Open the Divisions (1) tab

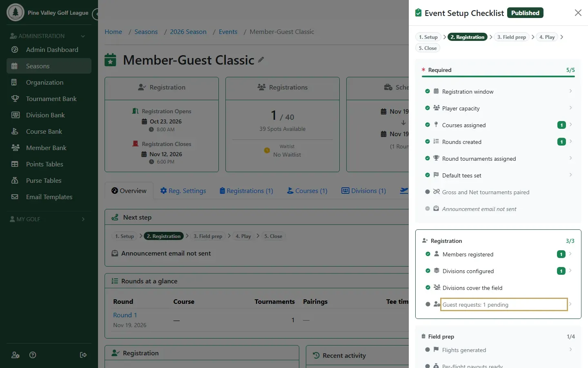[363, 191]
